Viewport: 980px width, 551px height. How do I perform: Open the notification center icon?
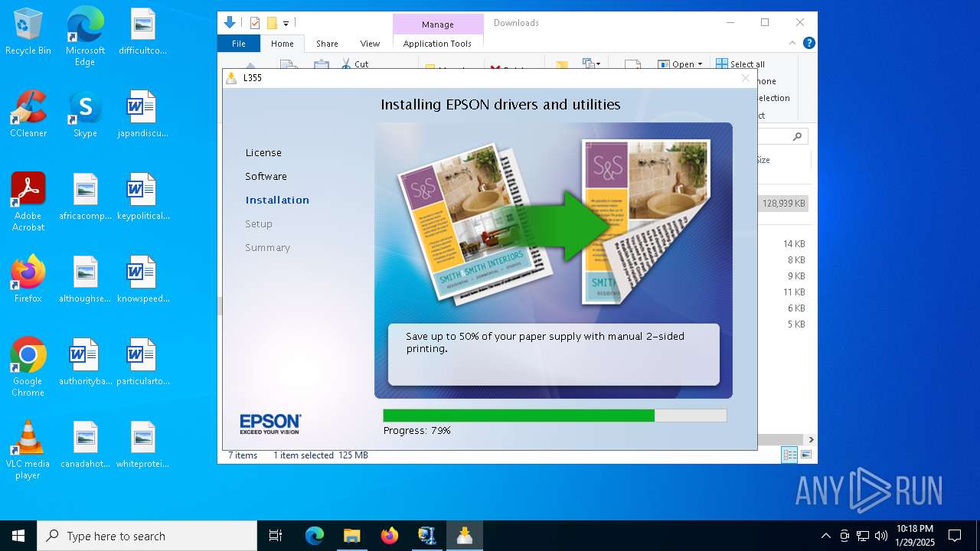(x=955, y=536)
